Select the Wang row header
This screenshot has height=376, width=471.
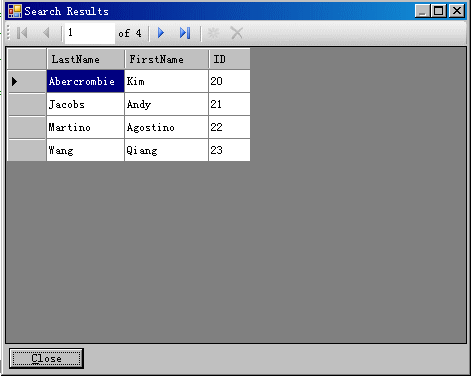click(27, 150)
